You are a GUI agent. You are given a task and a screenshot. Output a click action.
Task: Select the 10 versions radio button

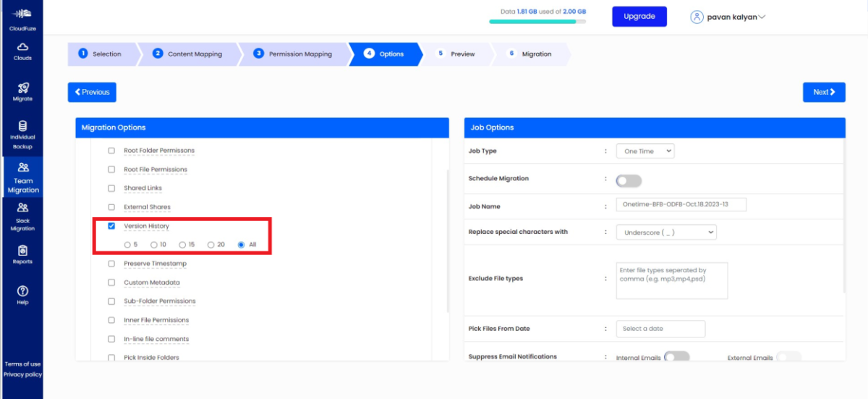tap(153, 245)
